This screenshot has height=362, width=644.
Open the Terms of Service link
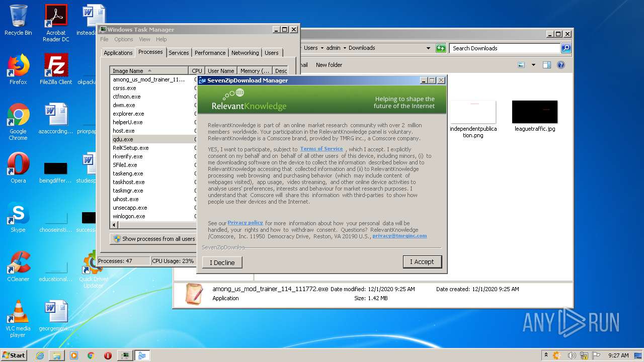pyautogui.click(x=321, y=149)
